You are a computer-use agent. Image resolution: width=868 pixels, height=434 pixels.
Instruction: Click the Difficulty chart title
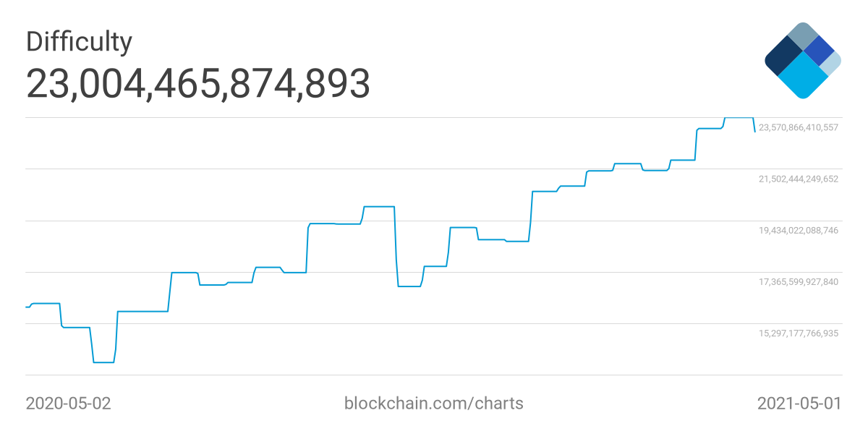[79, 41]
